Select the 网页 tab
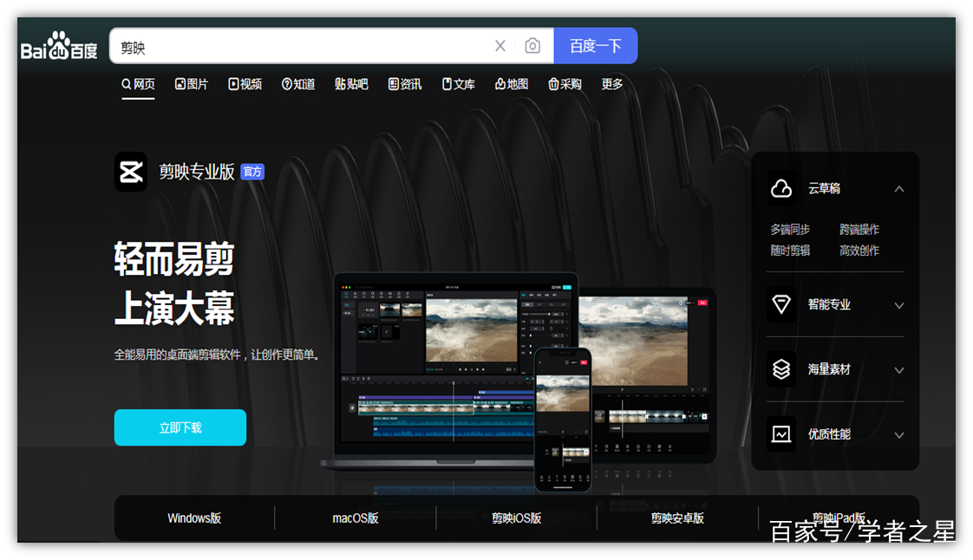The image size is (973, 560). (138, 84)
